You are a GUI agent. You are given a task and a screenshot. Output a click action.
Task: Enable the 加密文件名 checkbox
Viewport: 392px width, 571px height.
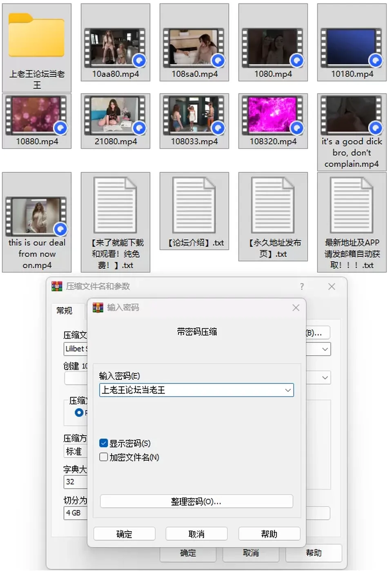[104, 457]
